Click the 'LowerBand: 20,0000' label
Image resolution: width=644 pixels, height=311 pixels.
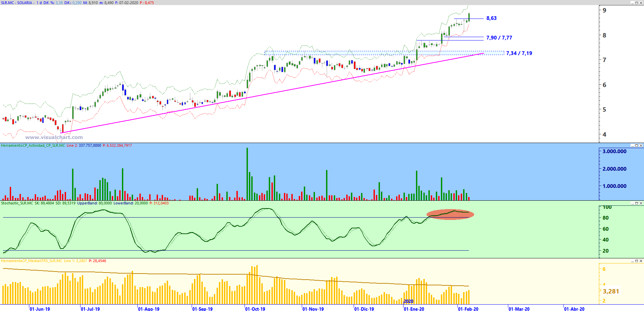click(131, 203)
